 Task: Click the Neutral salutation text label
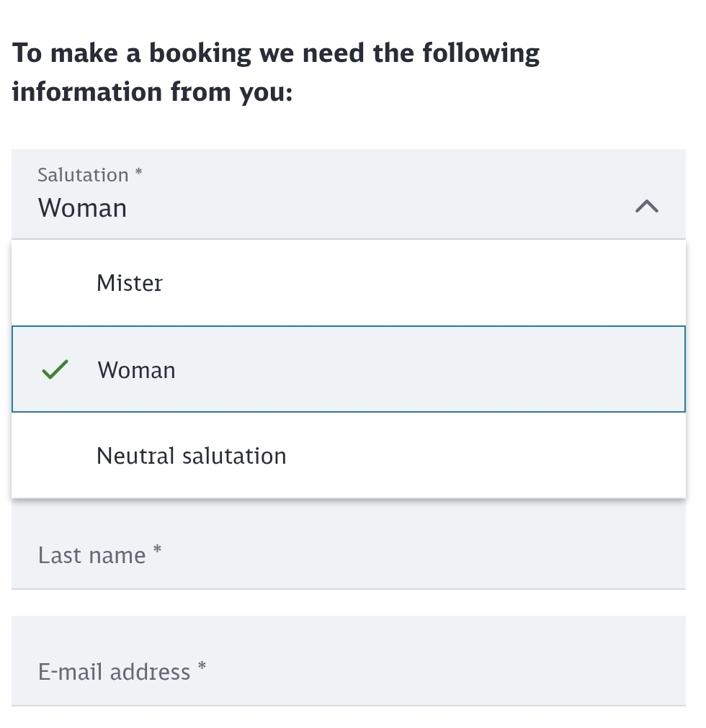click(192, 456)
